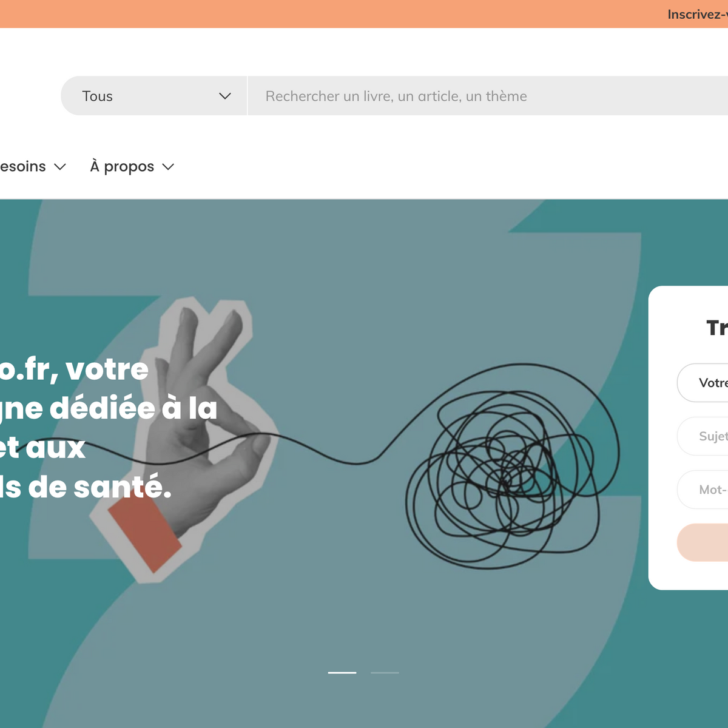Image resolution: width=728 pixels, height=728 pixels.
Task: Click the arrow icon beside À propos
Action: 169,167
